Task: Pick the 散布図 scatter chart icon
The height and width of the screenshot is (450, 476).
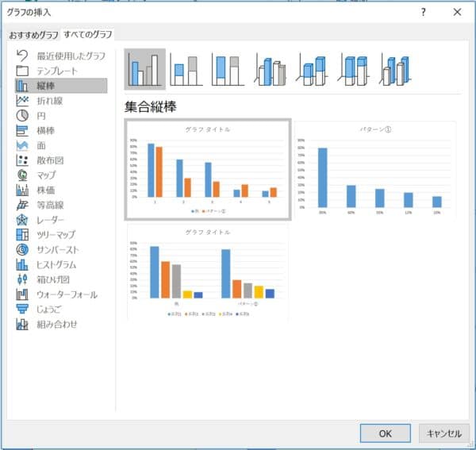Action: 22,160
